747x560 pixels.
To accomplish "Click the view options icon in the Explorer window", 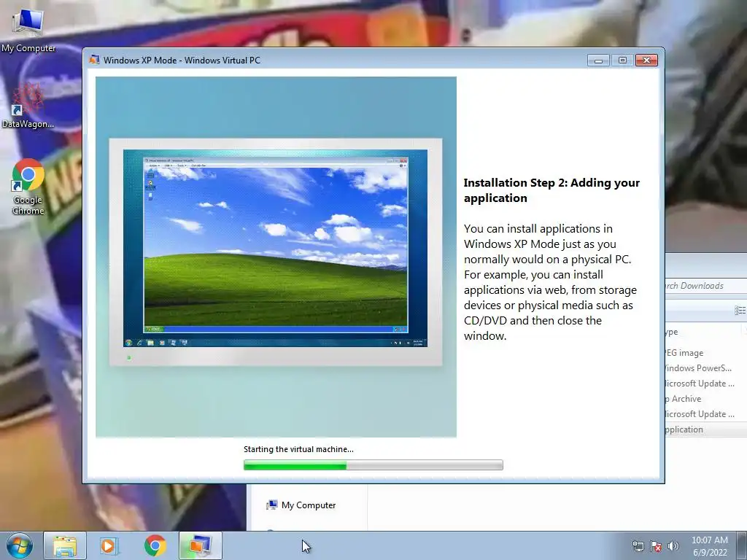I will (x=740, y=311).
